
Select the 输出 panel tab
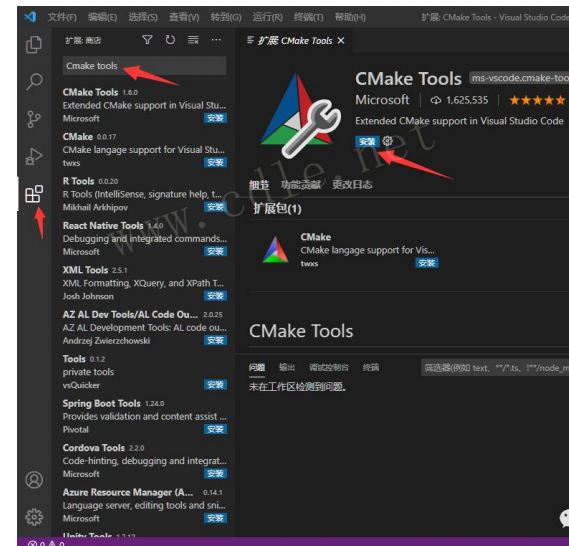(287, 368)
